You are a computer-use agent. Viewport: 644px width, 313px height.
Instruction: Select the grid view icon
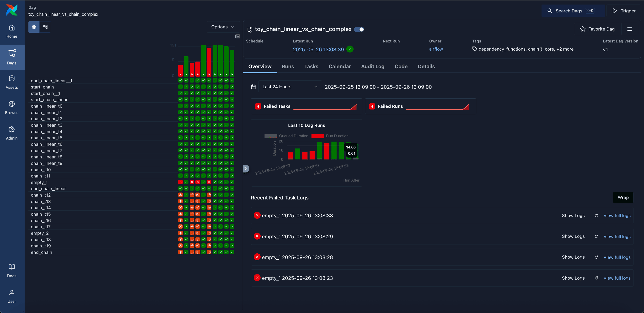[34, 27]
